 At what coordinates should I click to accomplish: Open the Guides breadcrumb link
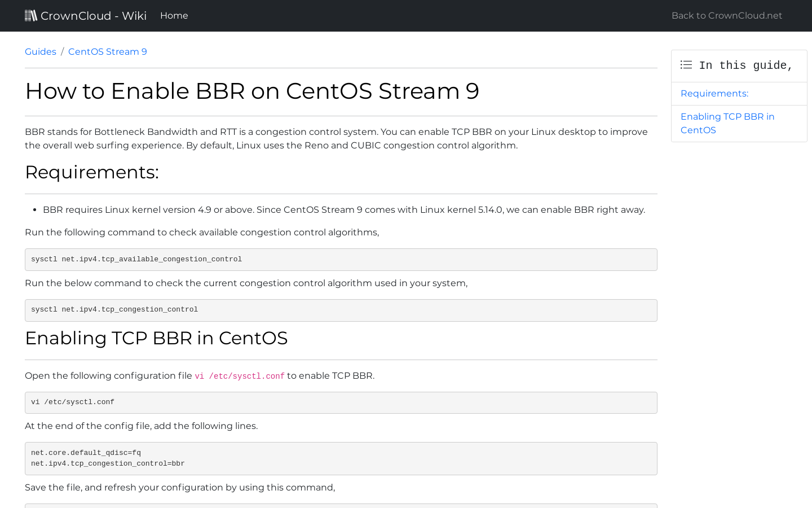40,51
